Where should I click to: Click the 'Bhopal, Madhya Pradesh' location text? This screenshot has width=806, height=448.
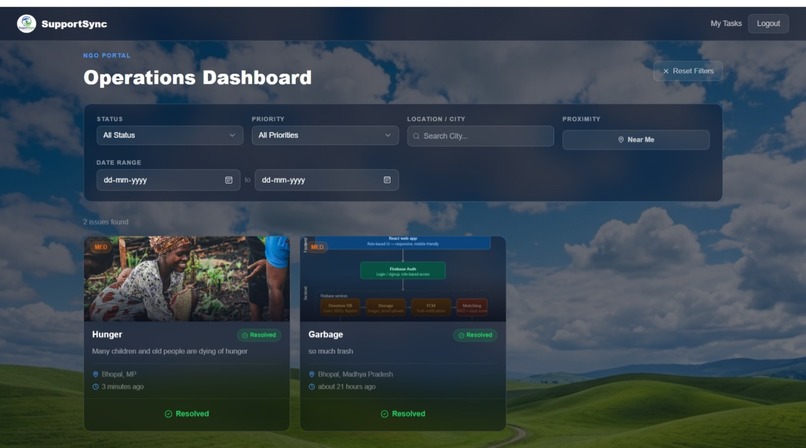pyautogui.click(x=355, y=374)
